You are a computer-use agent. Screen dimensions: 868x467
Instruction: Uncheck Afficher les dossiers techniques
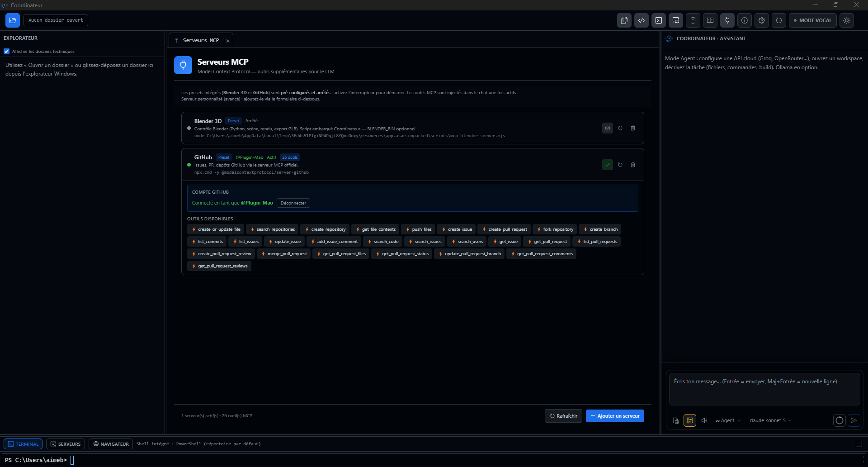point(7,52)
